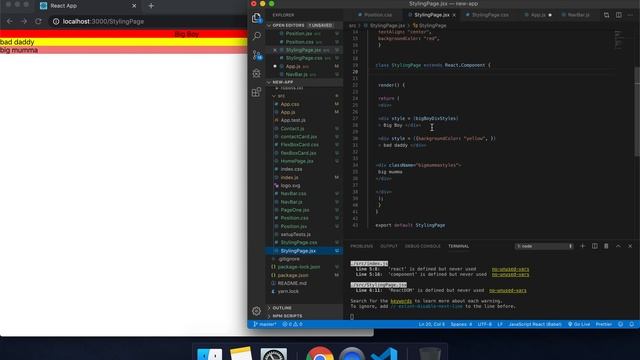Open editor More Actions ellipsis
This screenshot has height=360, width=640.
pos(631,15)
